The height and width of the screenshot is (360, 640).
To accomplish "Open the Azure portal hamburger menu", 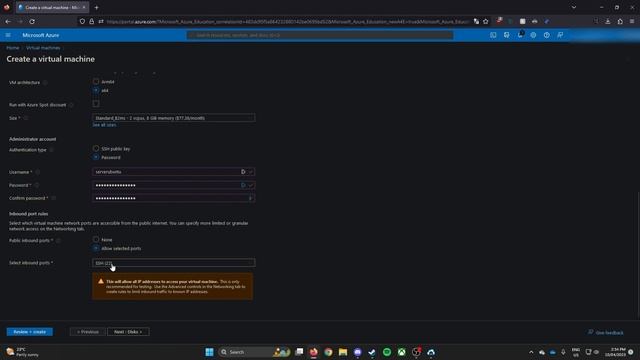I will click(x=8, y=35).
